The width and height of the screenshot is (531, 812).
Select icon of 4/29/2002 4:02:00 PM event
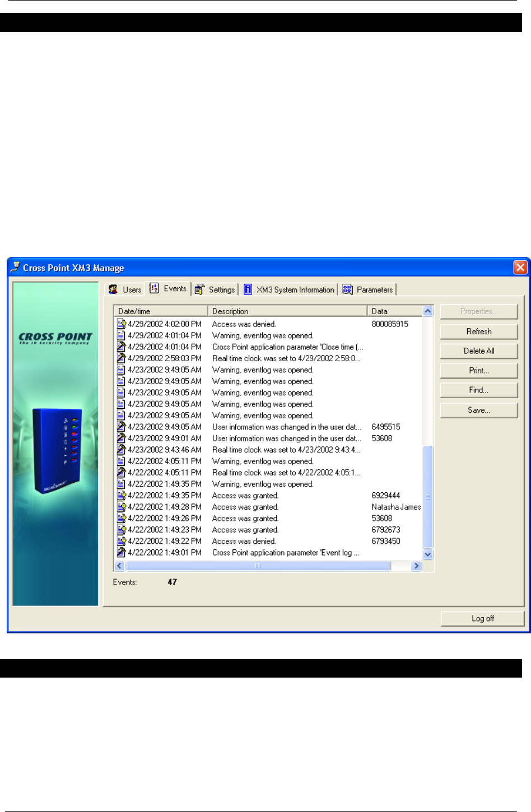(x=121, y=324)
